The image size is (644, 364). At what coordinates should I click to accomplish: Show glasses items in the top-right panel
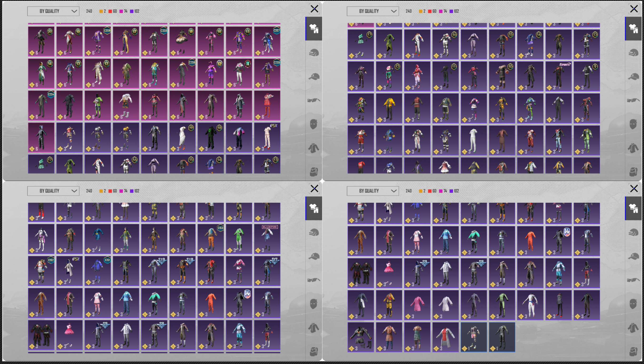(633, 101)
